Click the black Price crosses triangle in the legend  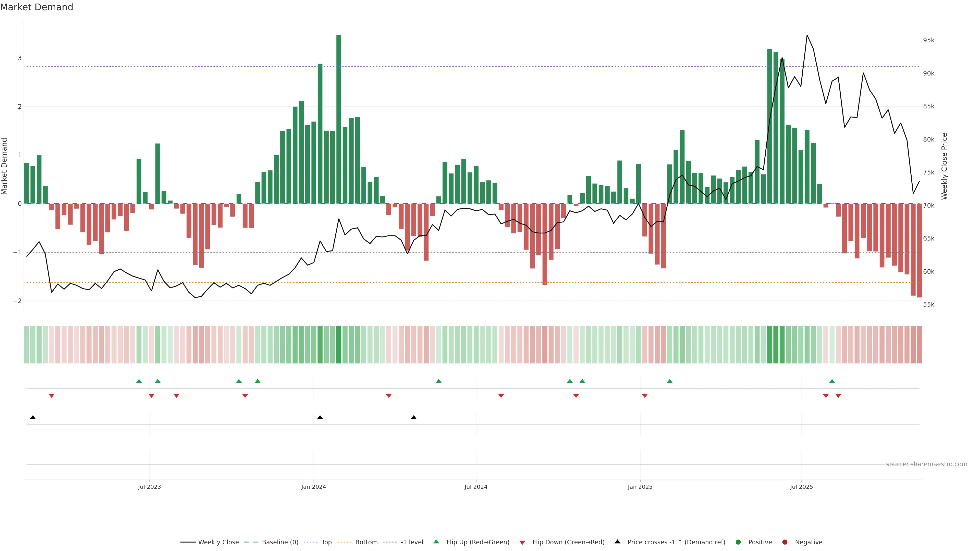617,542
